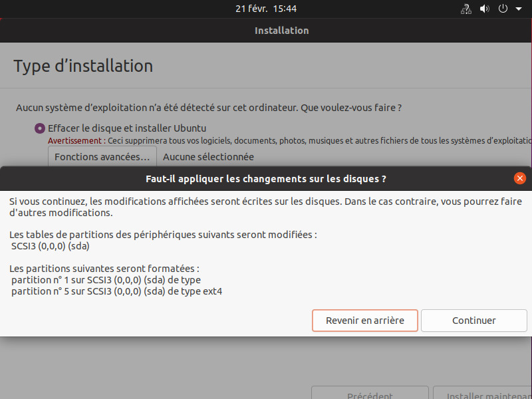The height and width of the screenshot is (399, 532).
Task: Click the Aucune sélectionnée label
Action: click(x=208, y=157)
